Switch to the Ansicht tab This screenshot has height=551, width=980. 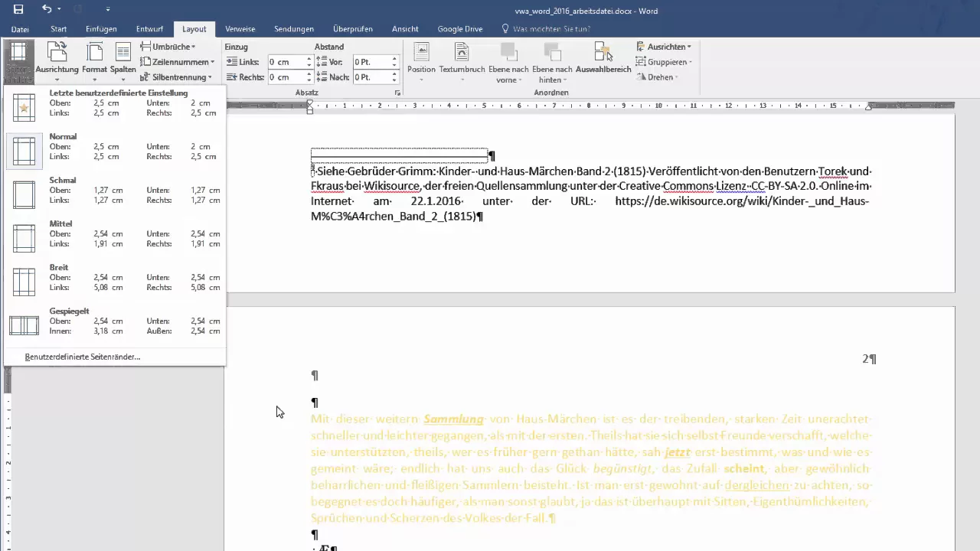pyautogui.click(x=405, y=29)
